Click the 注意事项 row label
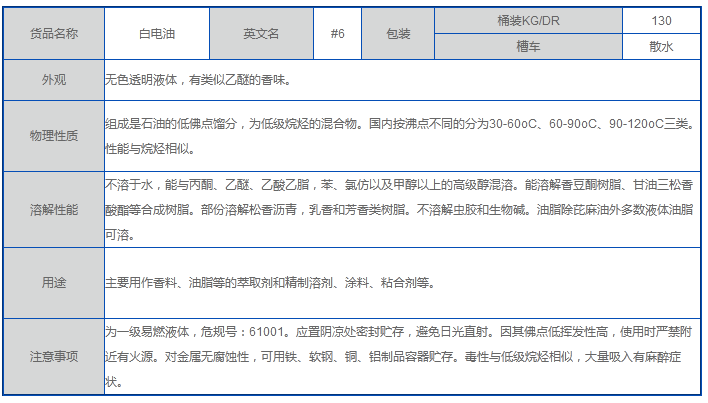The image size is (708, 403). click(54, 357)
